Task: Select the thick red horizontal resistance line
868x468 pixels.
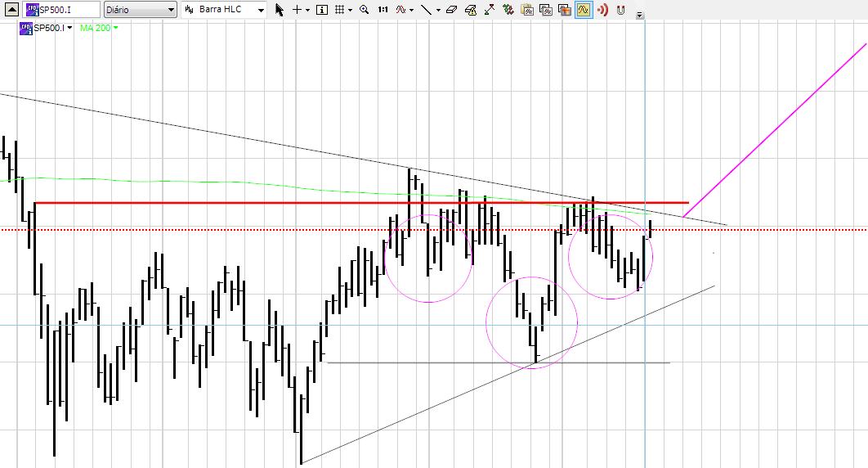Action: (x=361, y=203)
